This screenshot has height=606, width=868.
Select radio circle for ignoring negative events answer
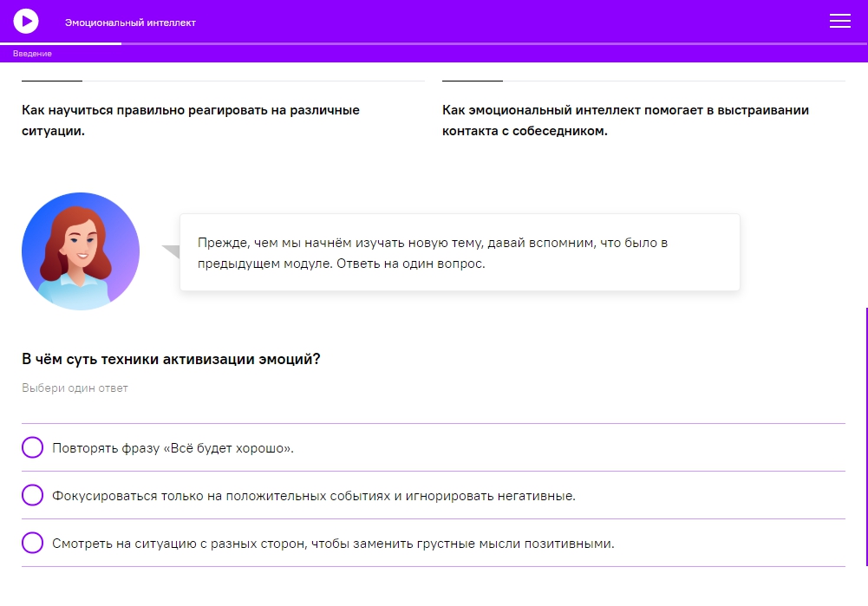pyautogui.click(x=32, y=496)
